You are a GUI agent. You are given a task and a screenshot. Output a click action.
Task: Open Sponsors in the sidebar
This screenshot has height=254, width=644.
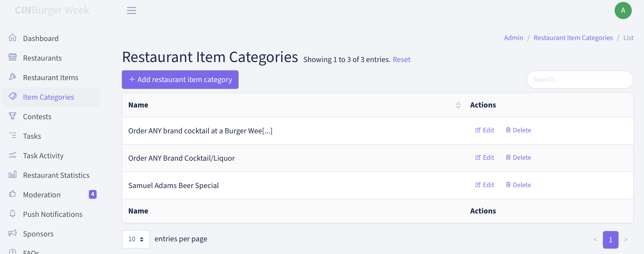coord(38,234)
